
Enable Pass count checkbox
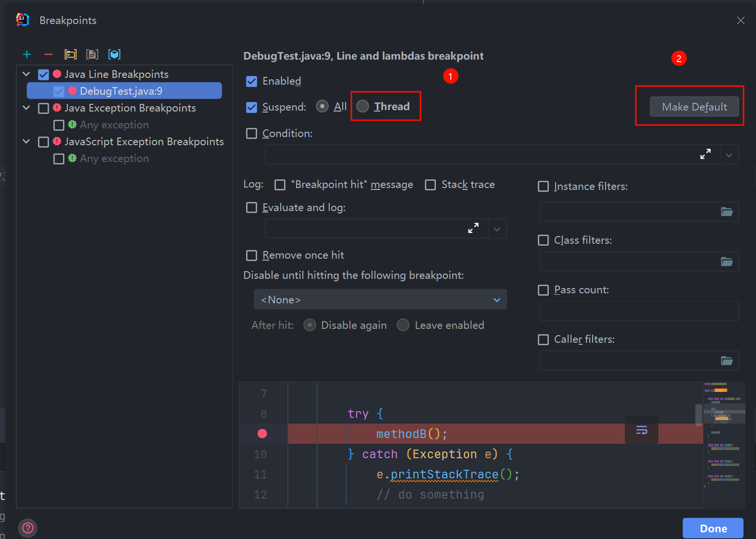click(x=543, y=290)
